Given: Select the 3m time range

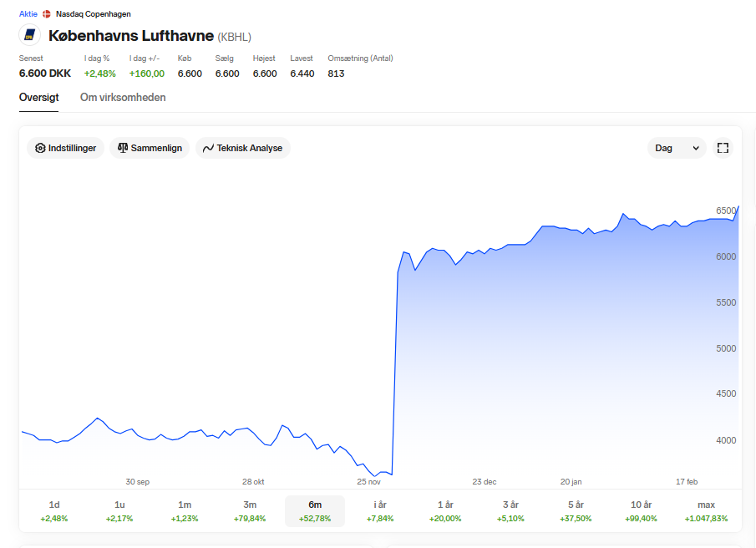Looking at the screenshot, I should 250,511.
